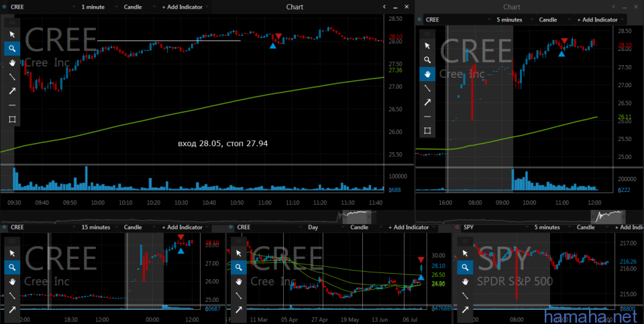Click the magnifier tool in the 15 minutes chart
Screen dimensions: 644x324
pos(12,268)
